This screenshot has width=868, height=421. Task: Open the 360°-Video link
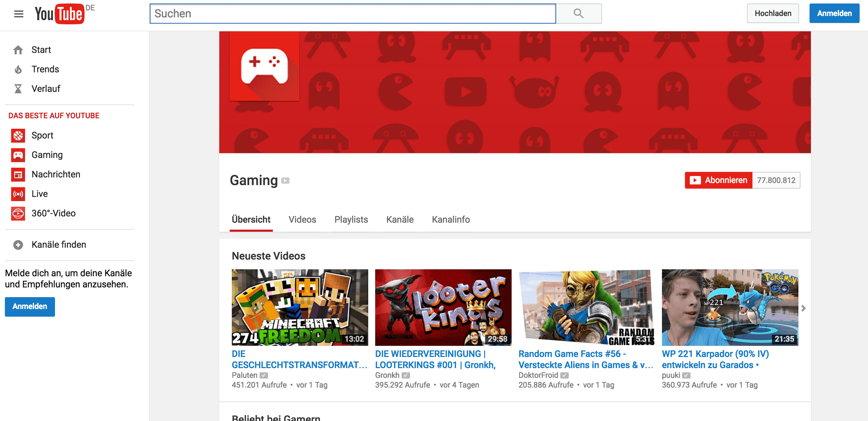pos(54,214)
